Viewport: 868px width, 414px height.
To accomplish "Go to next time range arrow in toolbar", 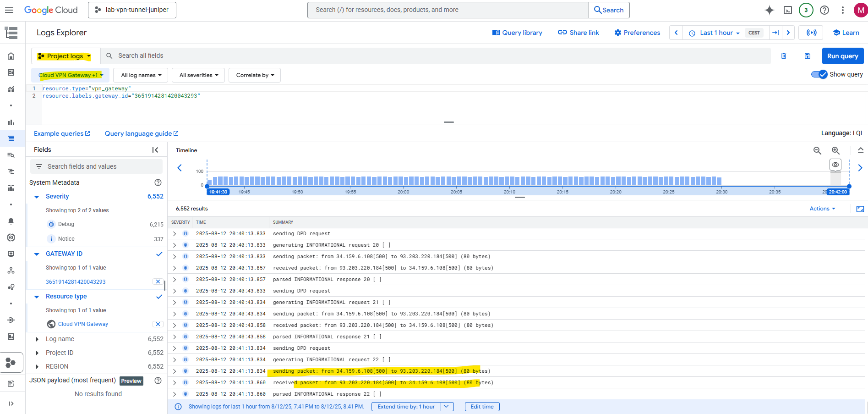I will 788,33.
